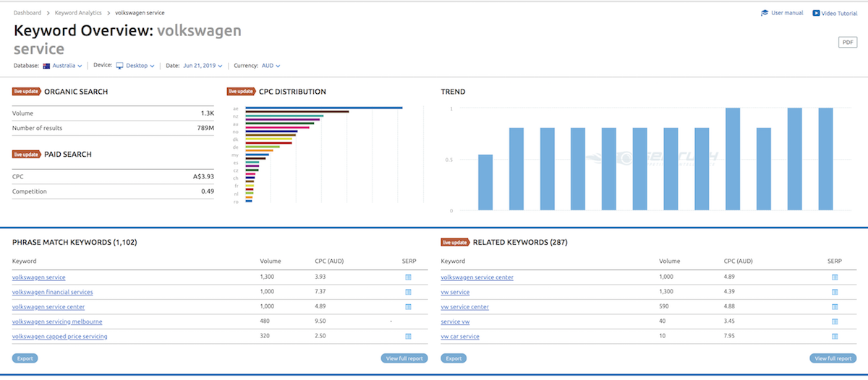Viewport: 868px width, 380px height.
Task: Open related volkswagen service center link
Action: 477,277
